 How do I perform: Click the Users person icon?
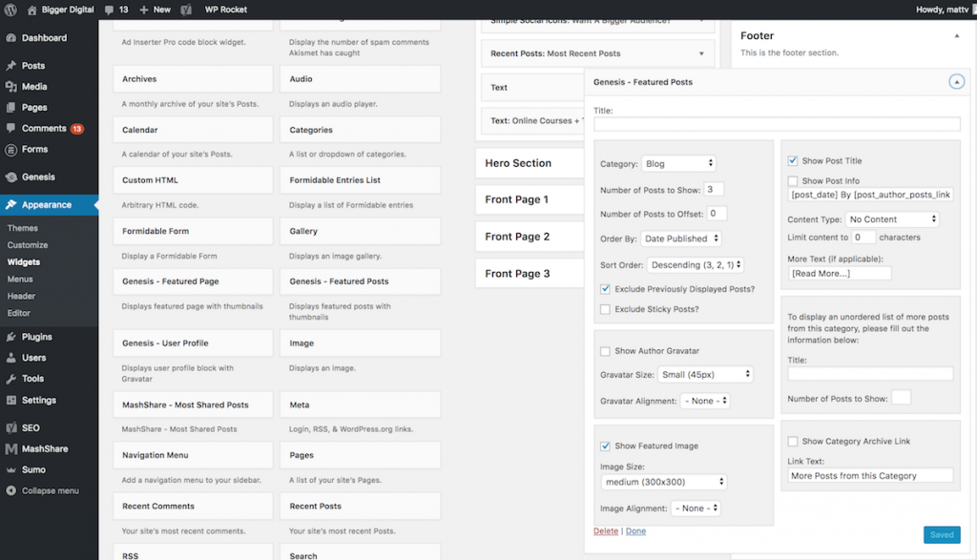tap(11, 358)
